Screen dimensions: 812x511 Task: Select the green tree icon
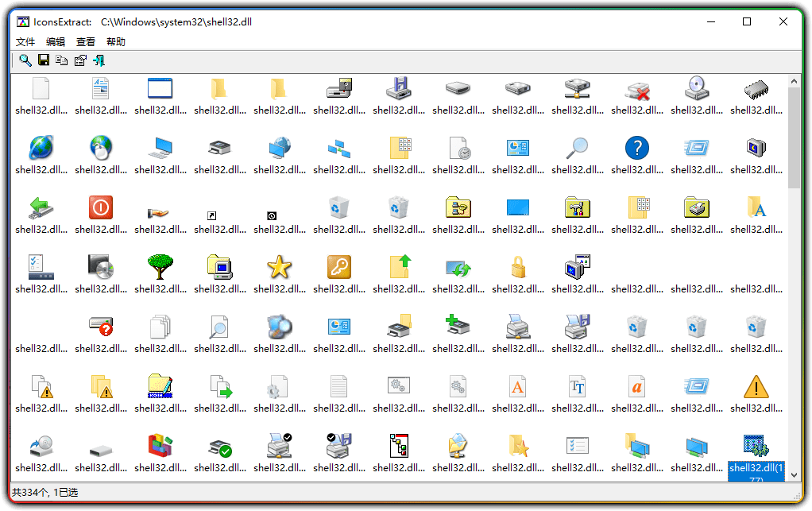click(x=160, y=267)
